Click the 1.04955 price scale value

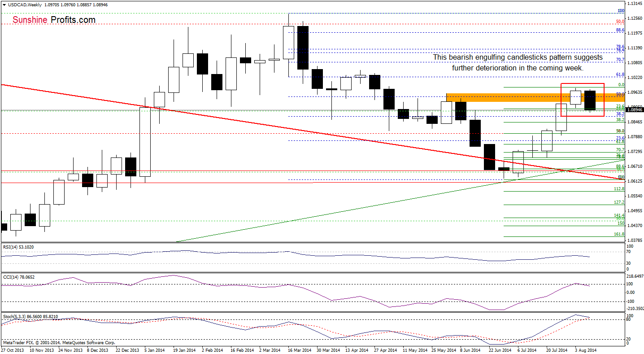tap(635, 210)
